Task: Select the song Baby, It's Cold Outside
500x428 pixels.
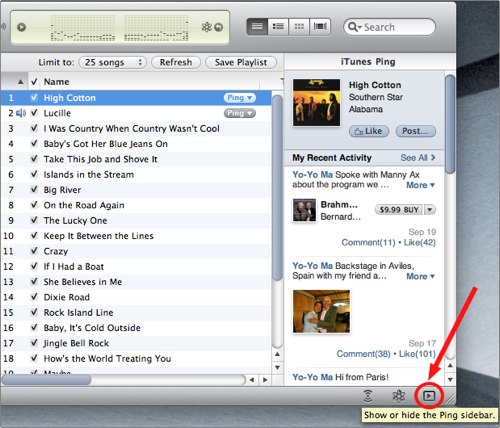Action: (x=136, y=328)
